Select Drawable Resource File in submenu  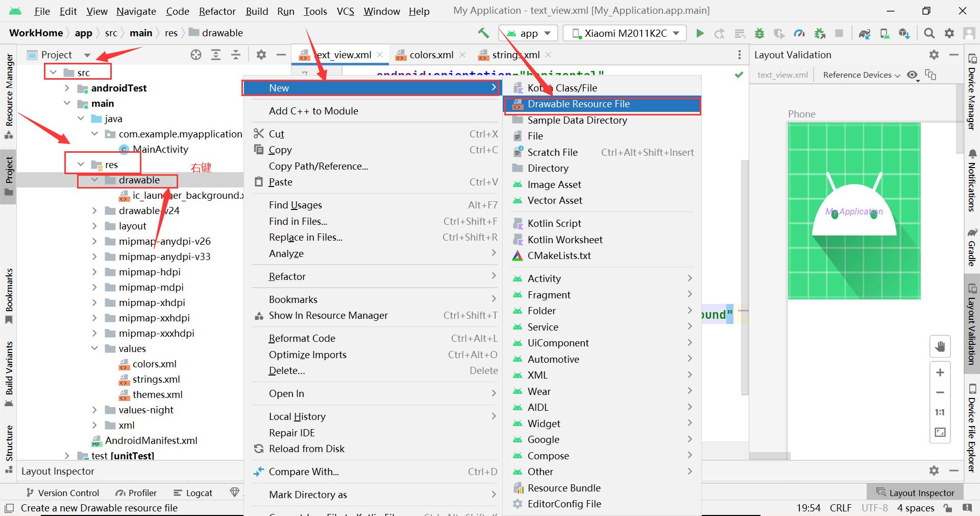(x=602, y=104)
